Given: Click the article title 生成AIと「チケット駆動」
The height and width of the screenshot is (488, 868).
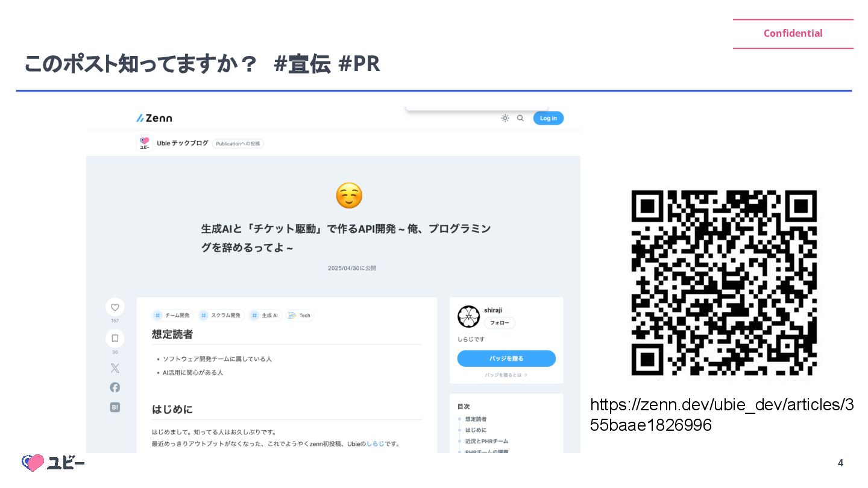Looking at the screenshot, I should [x=345, y=238].
